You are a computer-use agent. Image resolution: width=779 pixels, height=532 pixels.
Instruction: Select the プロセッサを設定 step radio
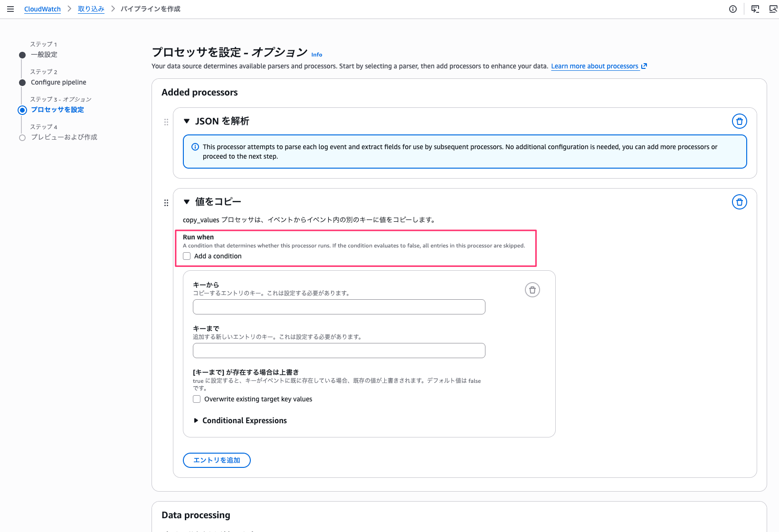[22, 110]
